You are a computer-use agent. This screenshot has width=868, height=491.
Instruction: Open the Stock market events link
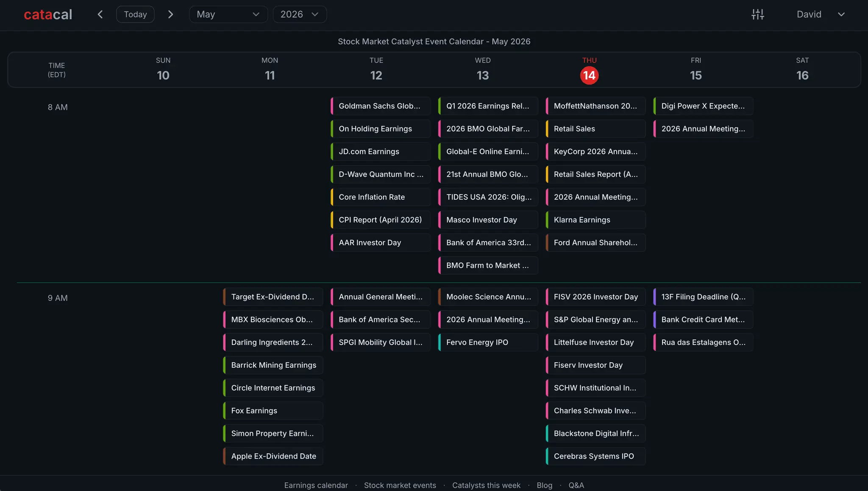(400, 485)
